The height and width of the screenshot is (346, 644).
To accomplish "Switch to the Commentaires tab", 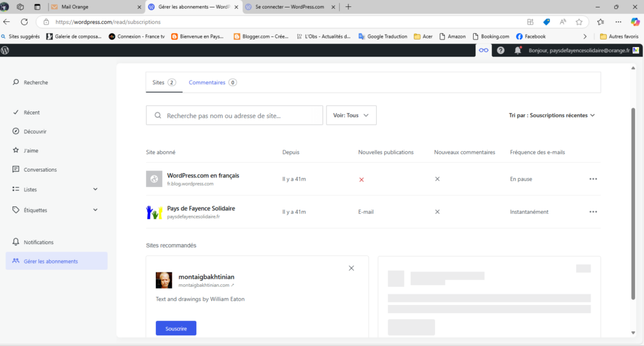I will (212, 82).
